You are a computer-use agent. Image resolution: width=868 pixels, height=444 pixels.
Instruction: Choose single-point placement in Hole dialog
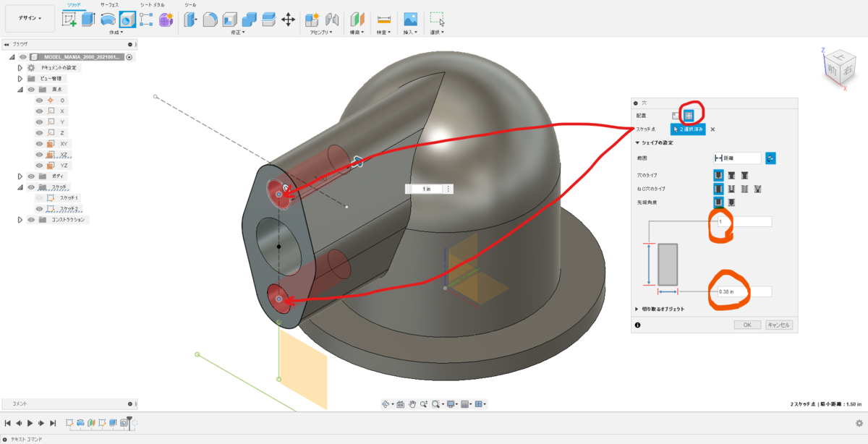click(x=676, y=115)
